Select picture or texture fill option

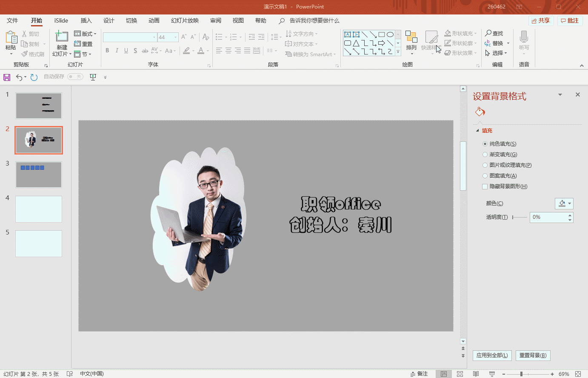click(485, 165)
